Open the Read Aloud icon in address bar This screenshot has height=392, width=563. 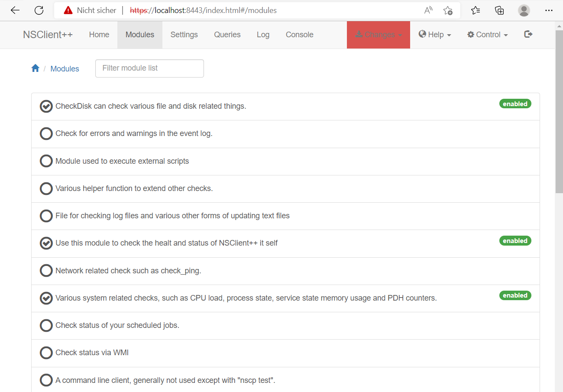coord(428,10)
